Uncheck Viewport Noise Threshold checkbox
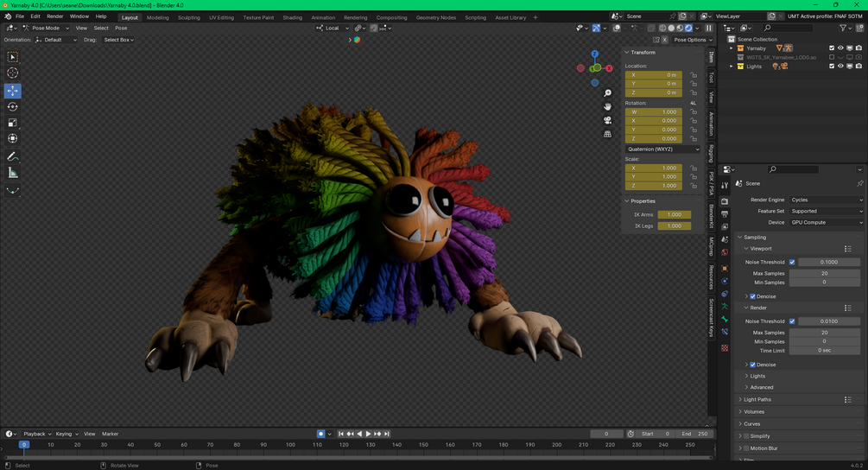 point(792,262)
